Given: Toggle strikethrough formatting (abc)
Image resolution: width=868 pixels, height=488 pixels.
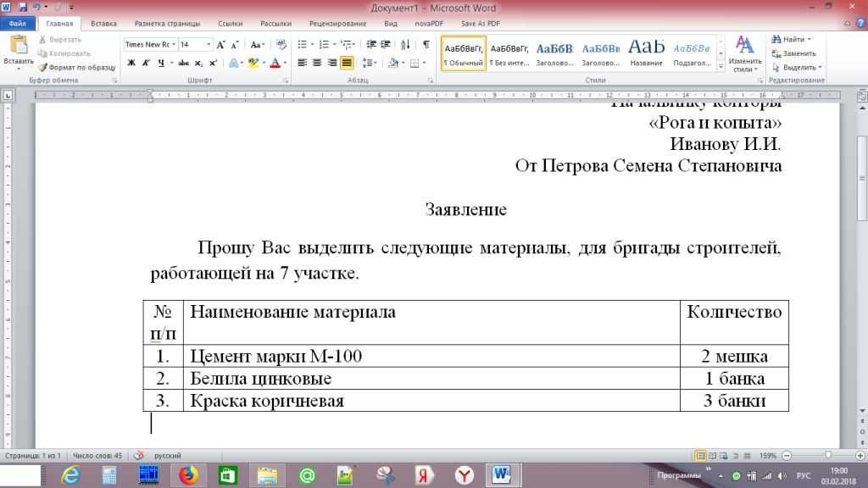Looking at the screenshot, I should click(x=183, y=63).
